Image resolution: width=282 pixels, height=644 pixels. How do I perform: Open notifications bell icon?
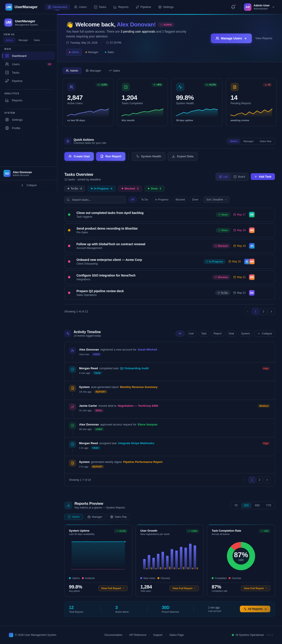point(233,7)
